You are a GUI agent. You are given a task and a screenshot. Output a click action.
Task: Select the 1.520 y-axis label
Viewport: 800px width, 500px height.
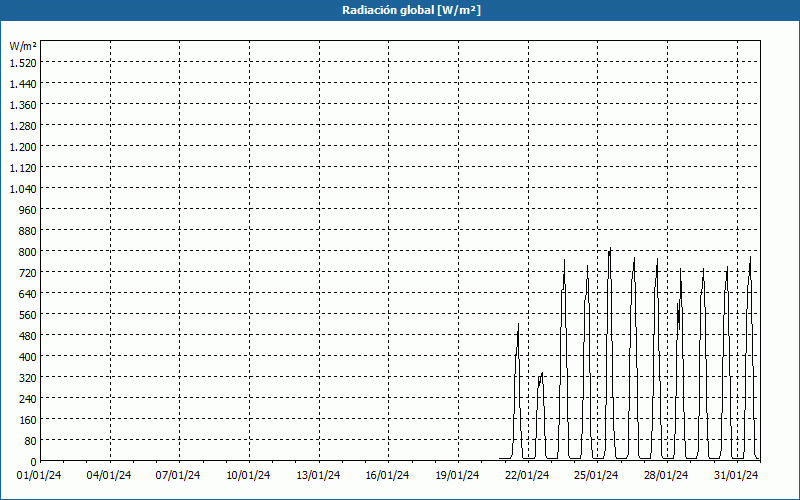[x=23, y=62]
